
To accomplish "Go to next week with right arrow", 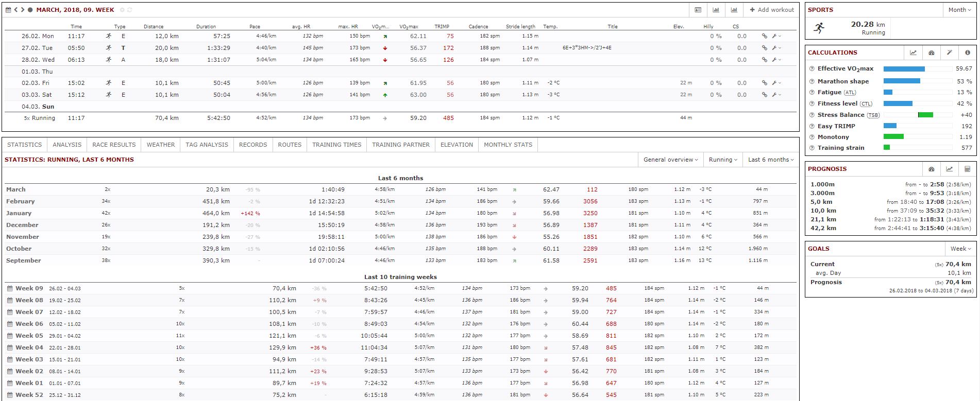I will click(x=23, y=10).
